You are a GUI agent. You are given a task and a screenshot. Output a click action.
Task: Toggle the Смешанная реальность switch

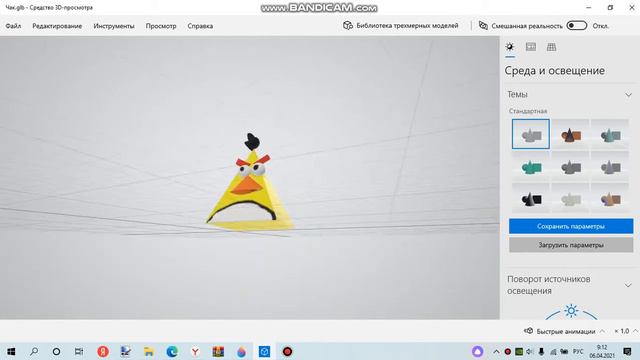[x=577, y=25]
